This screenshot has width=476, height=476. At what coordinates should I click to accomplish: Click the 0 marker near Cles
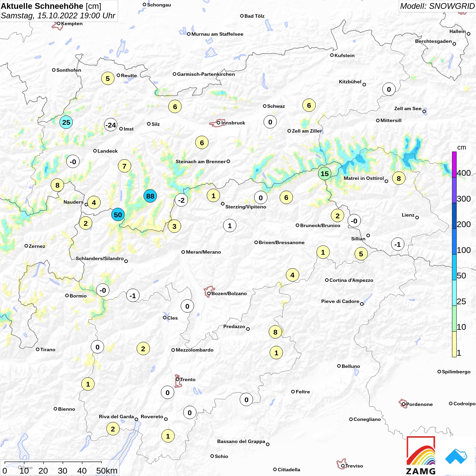pos(187,306)
